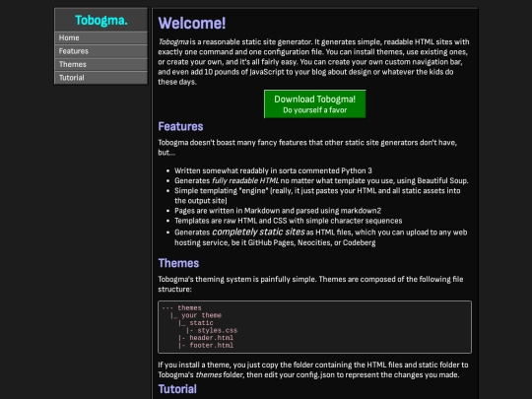Click the 'your theme' line in code block
Image resolution: width=532 pixels, height=399 pixels.
(201, 315)
